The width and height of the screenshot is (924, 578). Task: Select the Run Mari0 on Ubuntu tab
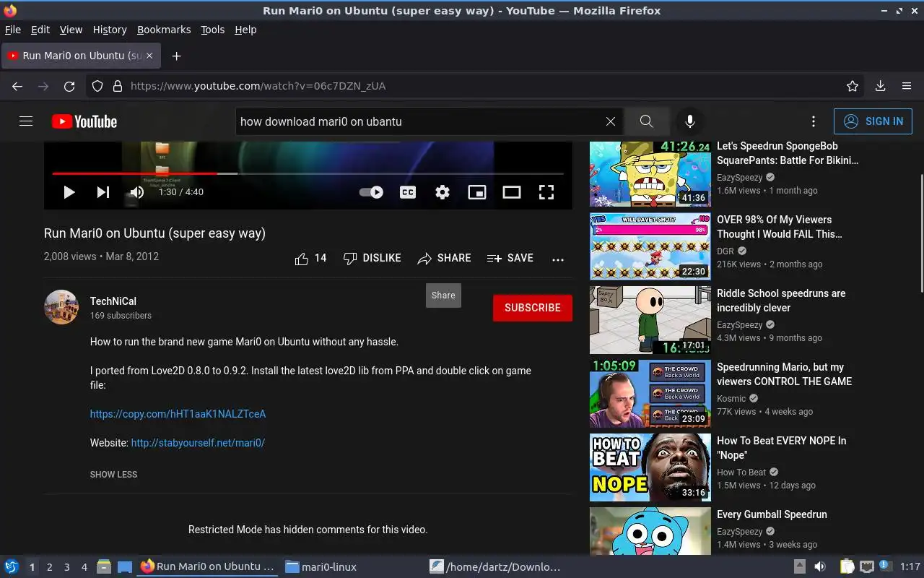tap(81, 56)
